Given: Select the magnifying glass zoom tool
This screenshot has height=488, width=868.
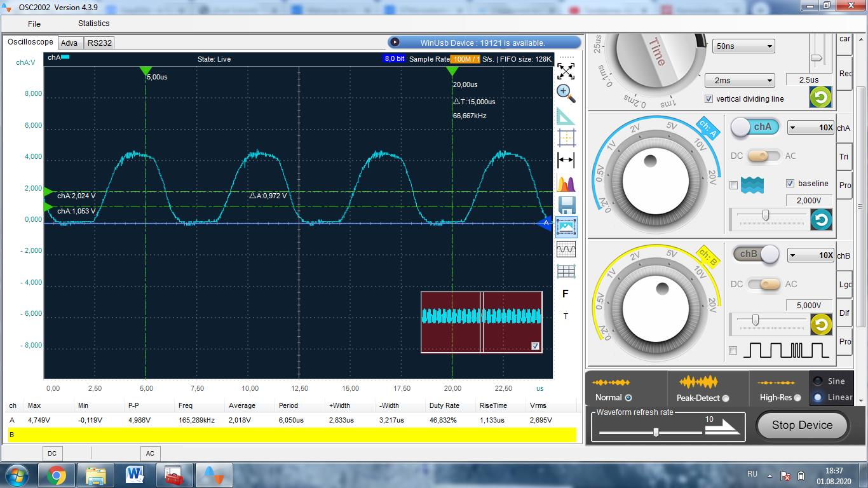Looking at the screenshot, I should tap(566, 93).
